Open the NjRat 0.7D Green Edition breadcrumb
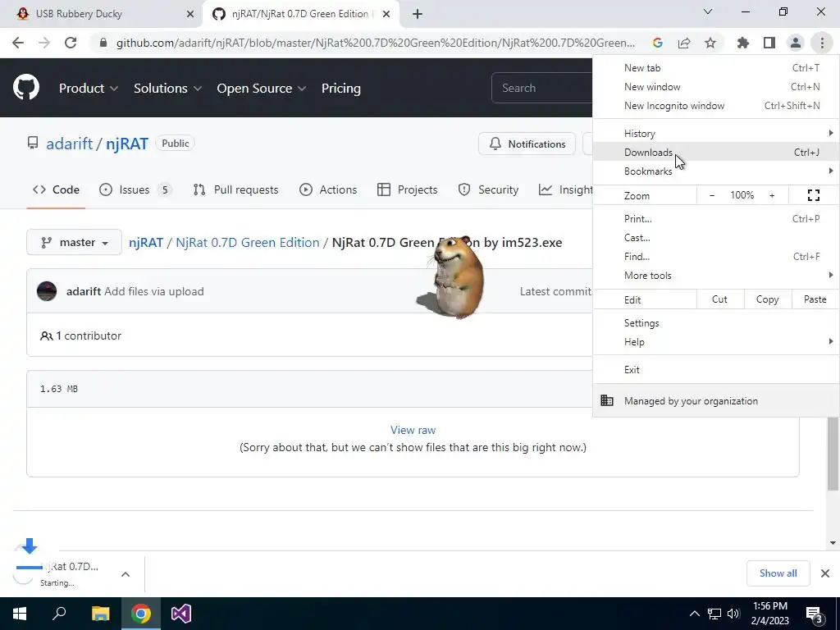Viewport: 840px width, 630px height. coord(248,243)
